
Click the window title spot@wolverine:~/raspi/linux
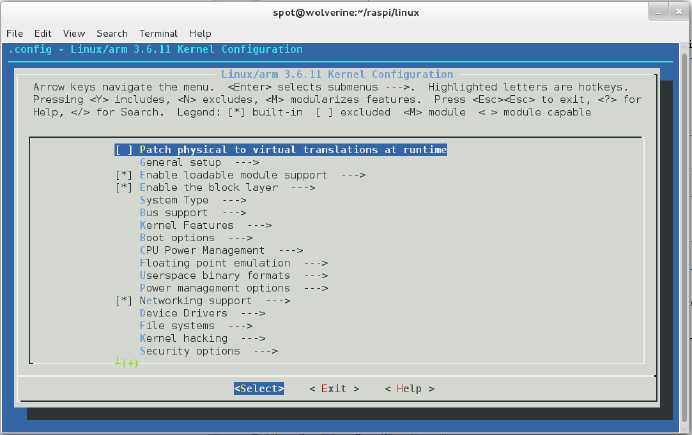click(346, 12)
